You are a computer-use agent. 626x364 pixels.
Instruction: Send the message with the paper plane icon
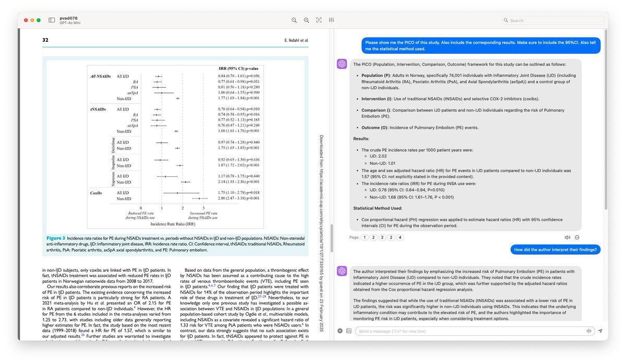(x=600, y=331)
